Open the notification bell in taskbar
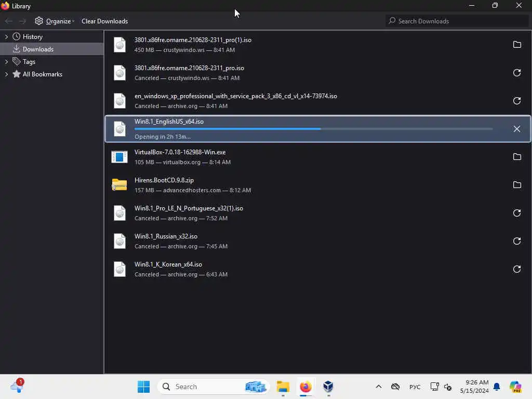This screenshot has height=399, width=532. [x=497, y=387]
